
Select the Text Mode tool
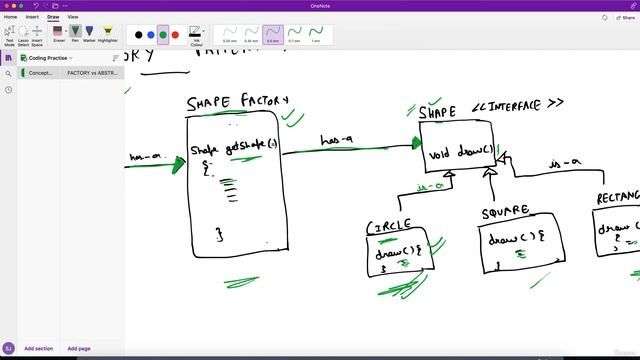point(9,36)
